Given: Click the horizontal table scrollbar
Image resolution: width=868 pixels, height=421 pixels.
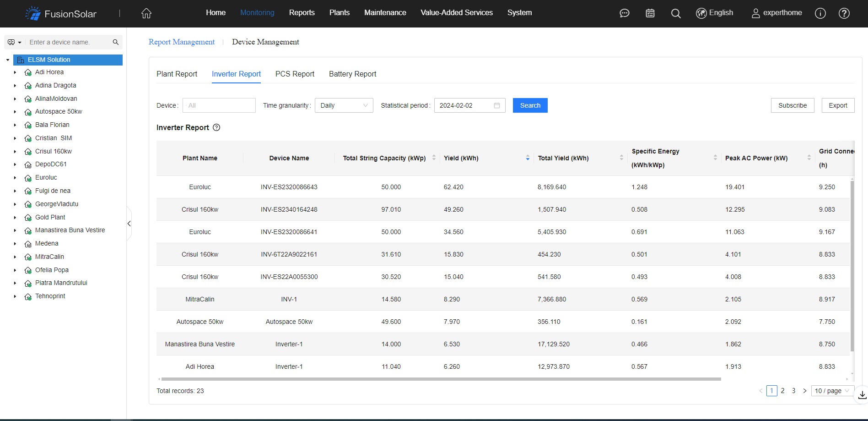Looking at the screenshot, I should 441,379.
